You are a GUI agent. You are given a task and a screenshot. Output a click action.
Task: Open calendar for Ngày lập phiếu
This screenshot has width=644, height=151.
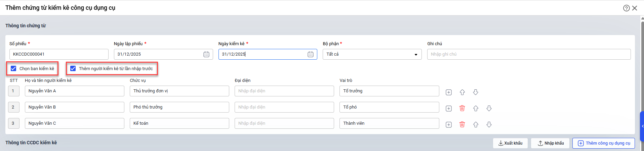click(x=206, y=54)
